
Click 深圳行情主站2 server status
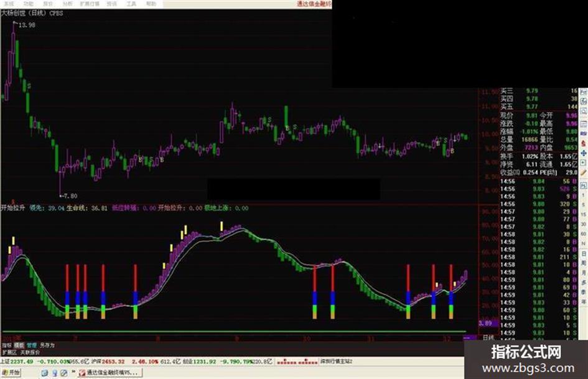click(337, 362)
